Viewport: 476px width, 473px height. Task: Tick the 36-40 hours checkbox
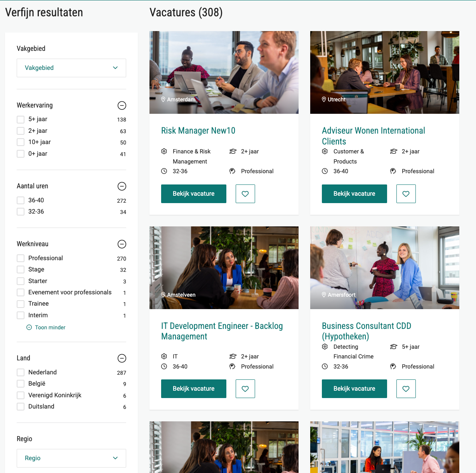pyautogui.click(x=21, y=200)
